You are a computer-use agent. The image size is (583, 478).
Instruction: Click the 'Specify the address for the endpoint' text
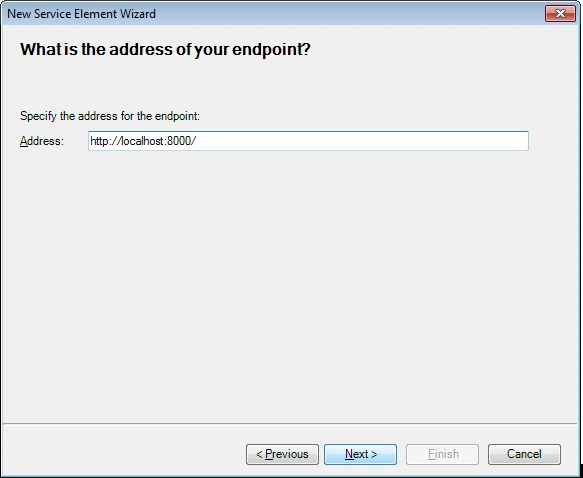(110, 116)
